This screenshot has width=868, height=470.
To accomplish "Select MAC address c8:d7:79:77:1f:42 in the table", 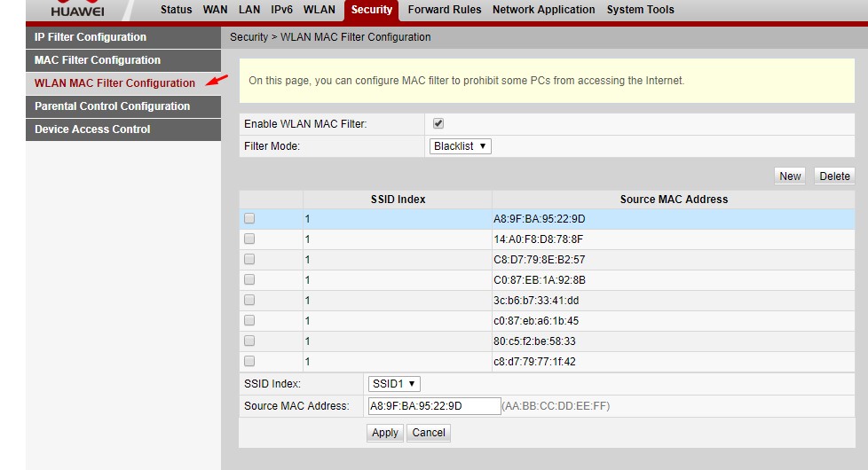I will [x=534, y=362].
